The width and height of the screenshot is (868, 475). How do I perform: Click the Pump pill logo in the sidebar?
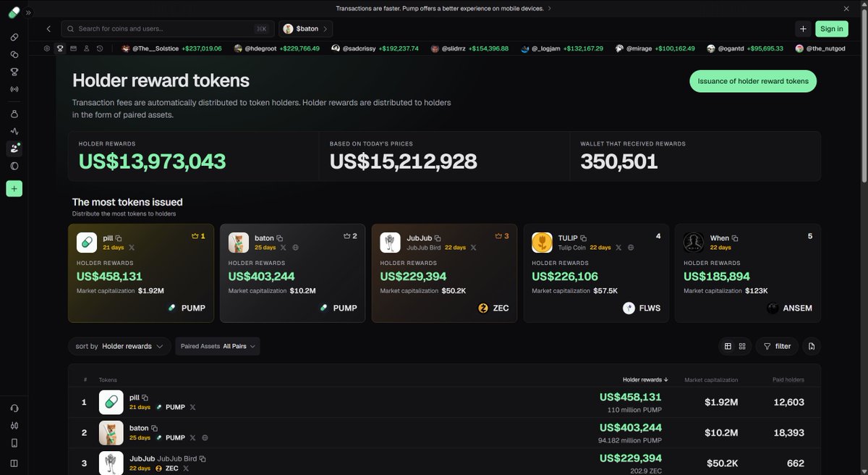point(13,12)
